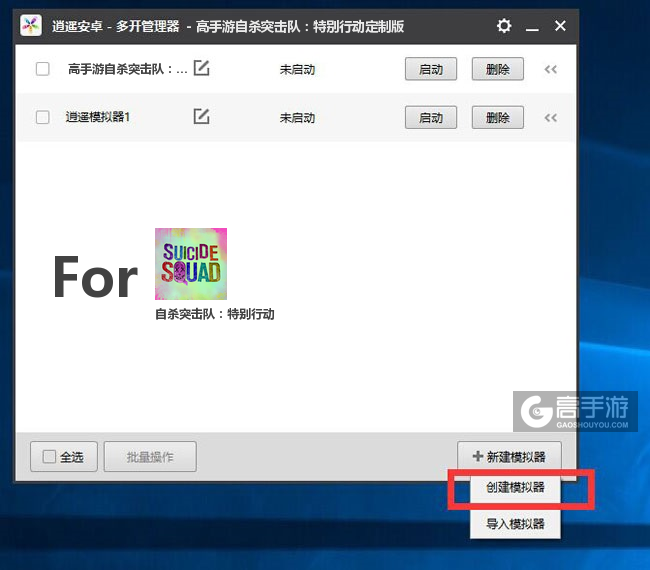Start 逍遥模拟器1 with its 启动 button

(x=431, y=118)
